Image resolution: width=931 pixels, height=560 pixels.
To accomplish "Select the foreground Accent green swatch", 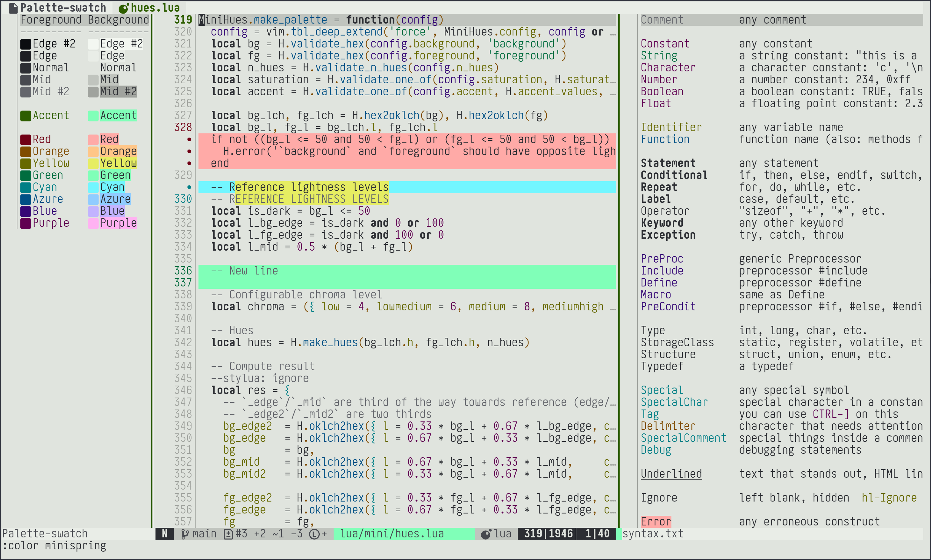I will [26, 116].
